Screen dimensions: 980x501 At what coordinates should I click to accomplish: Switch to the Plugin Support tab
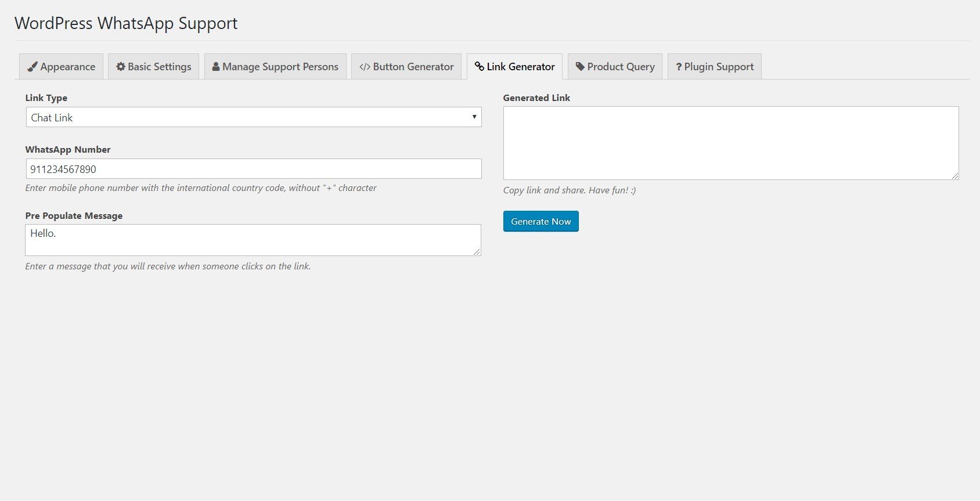pos(715,67)
